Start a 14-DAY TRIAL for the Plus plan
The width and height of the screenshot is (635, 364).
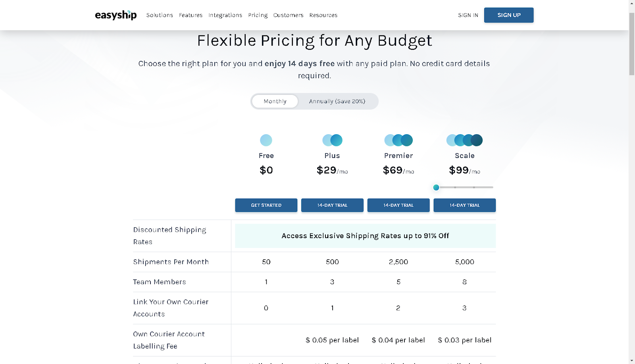[332, 205]
